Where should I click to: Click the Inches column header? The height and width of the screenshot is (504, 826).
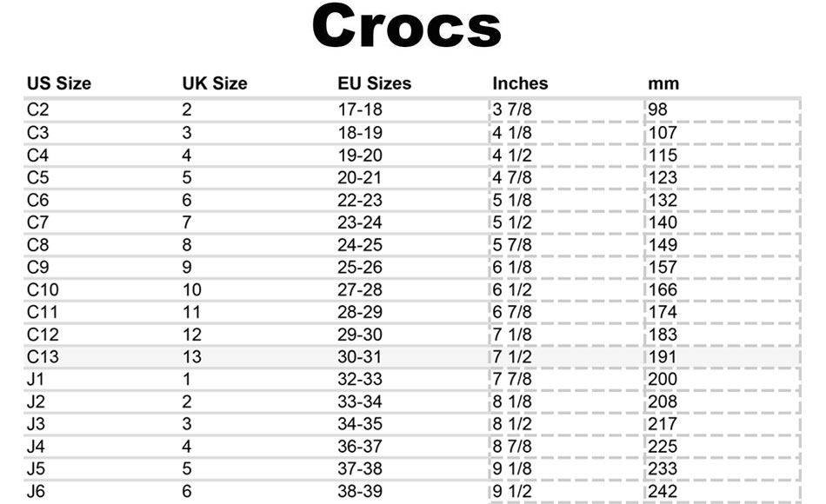(x=520, y=83)
